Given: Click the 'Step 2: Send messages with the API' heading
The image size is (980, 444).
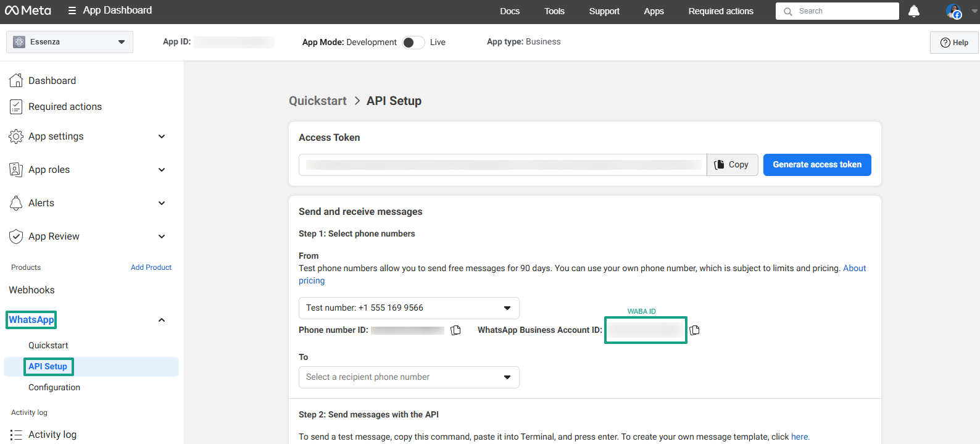Looking at the screenshot, I should 368,415.
